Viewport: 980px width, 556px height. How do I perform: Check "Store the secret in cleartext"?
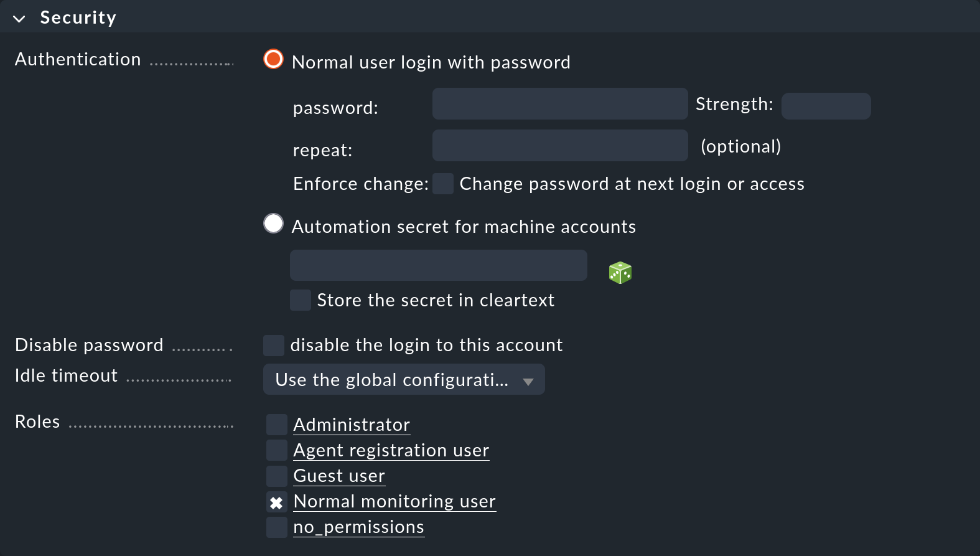[300, 299]
